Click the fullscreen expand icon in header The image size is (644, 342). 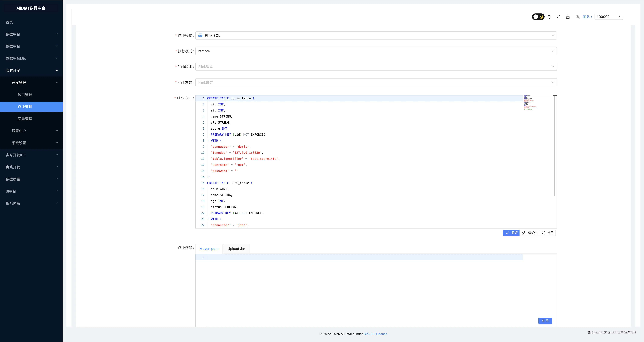558,17
